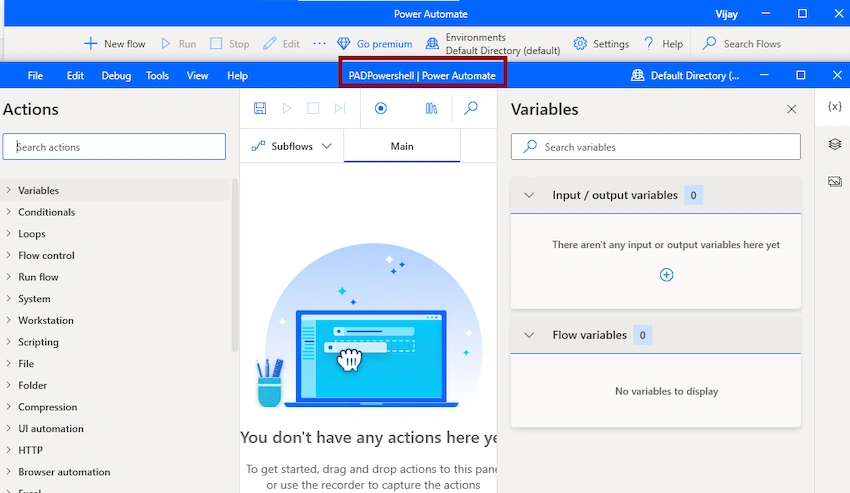Viewport: 850px width, 493px height.
Task: Select the Main subflow tab
Action: pyautogui.click(x=402, y=146)
